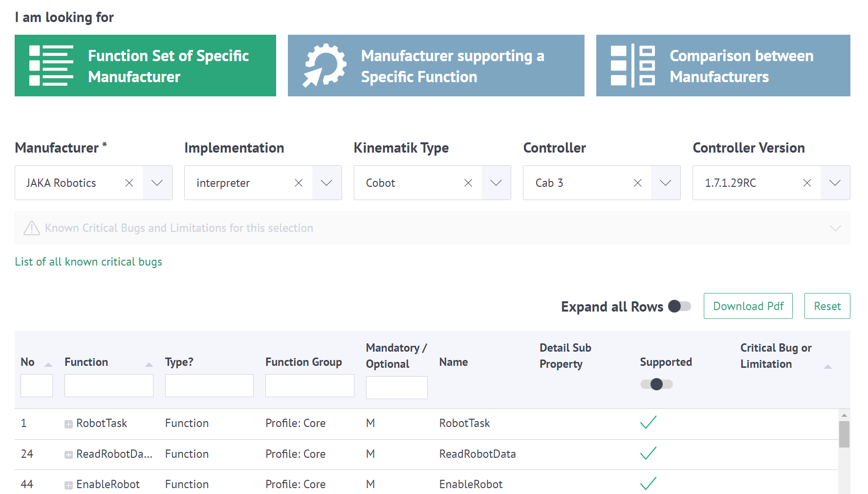868x494 pixels.
Task: Click the Download Pdf button
Action: 748,306
